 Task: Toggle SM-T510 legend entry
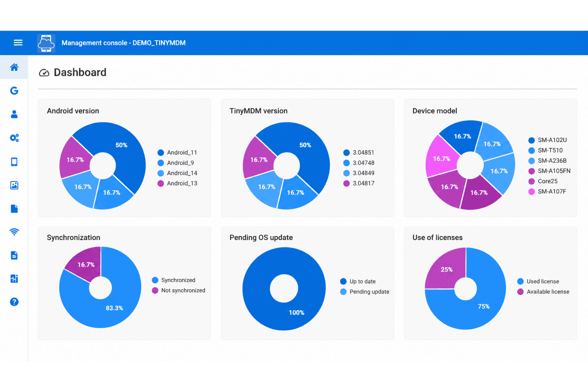545,151
